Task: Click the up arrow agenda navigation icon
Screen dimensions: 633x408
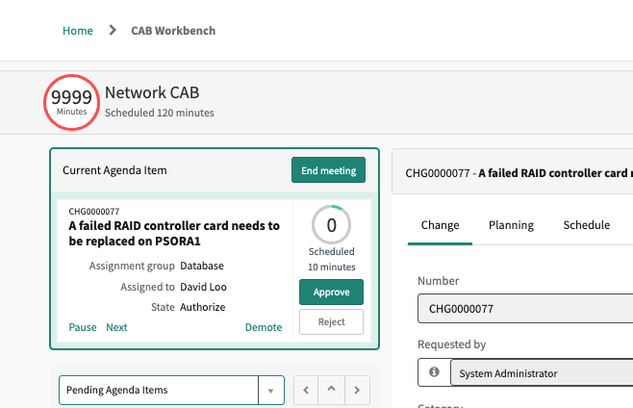Action: point(331,390)
